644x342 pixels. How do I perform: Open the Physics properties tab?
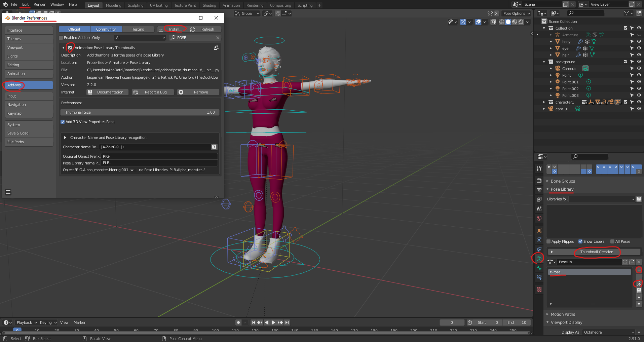click(539, 240)
